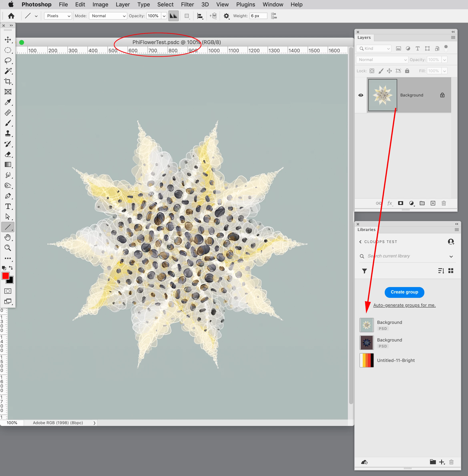Expand the Search current library dropdown

point(451,256)
